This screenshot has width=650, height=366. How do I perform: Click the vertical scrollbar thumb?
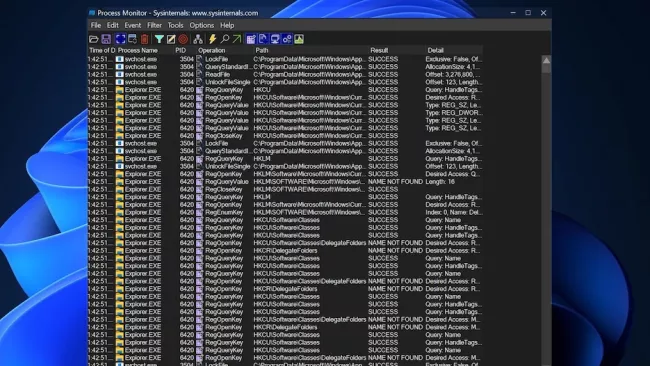coord(546,69)
